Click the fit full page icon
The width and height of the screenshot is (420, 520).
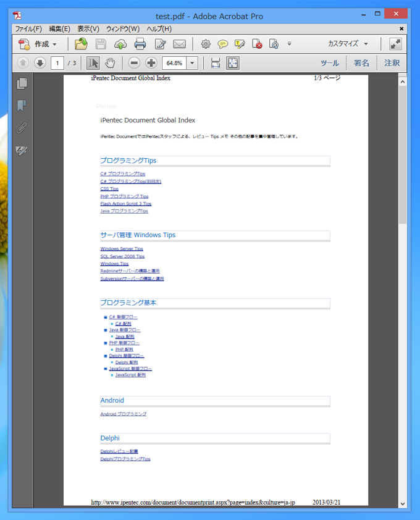tap(233, 62)
